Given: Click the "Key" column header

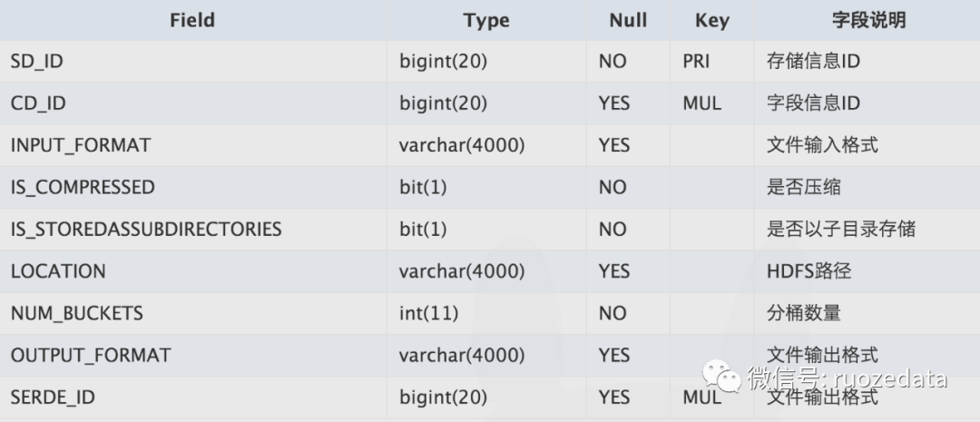Looking at the screenshot, I should [x=711, y=20].
